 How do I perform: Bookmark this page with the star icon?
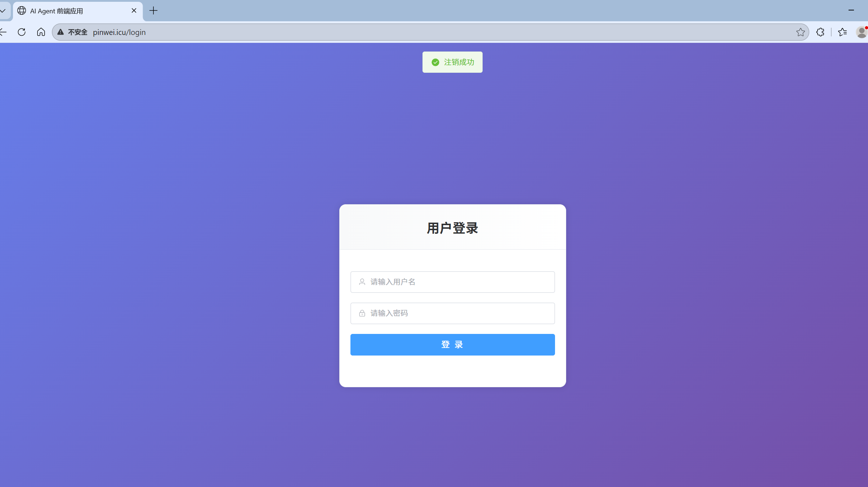click(x=800, y=32)
